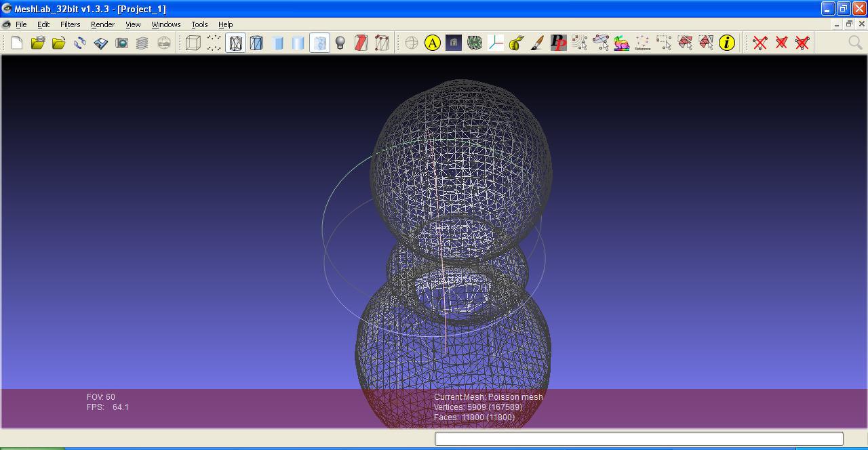Minimize the inner Project_1 document window
868x450 pixels.
[x=836, y=24]
